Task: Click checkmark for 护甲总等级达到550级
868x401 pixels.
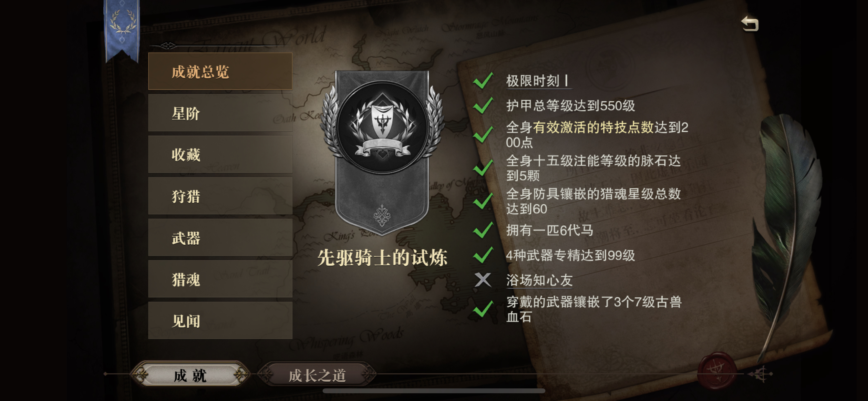Action: 483,106
